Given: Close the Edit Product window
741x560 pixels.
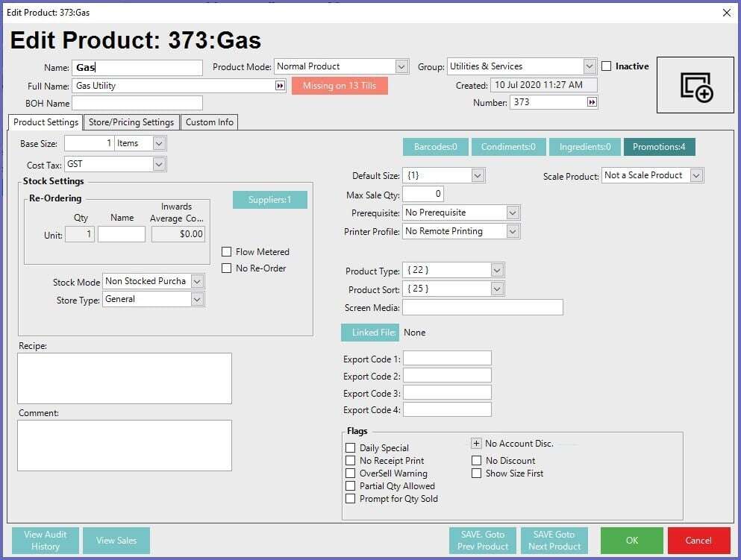Looking at the screenshot, I should 728,12.
